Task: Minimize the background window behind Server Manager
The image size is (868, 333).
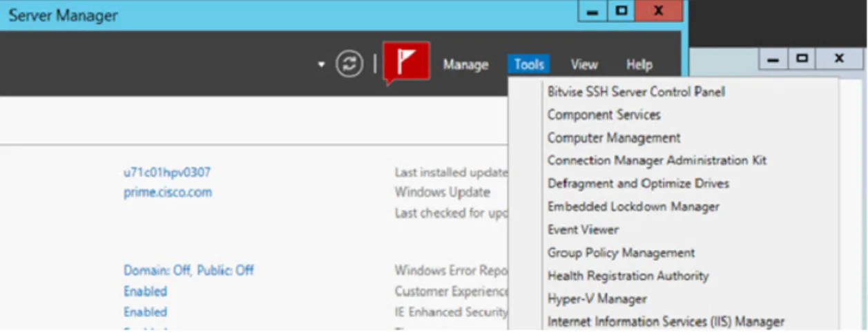Action: 773,59
